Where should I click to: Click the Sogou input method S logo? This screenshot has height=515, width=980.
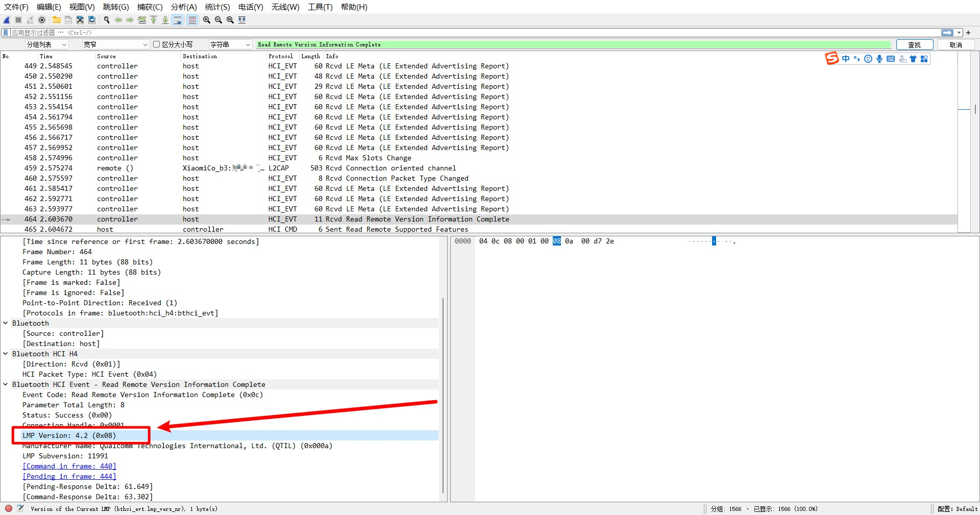coord(831,58)
